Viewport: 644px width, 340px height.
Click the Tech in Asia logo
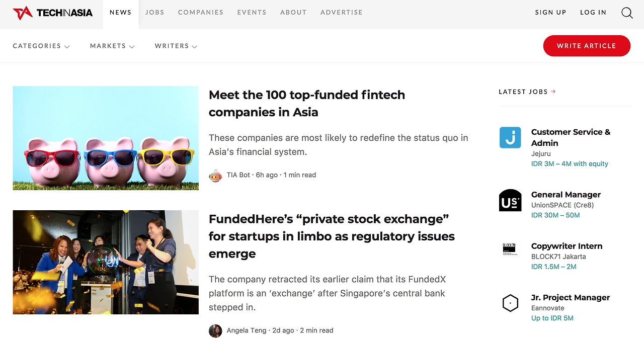coord(52,13)
